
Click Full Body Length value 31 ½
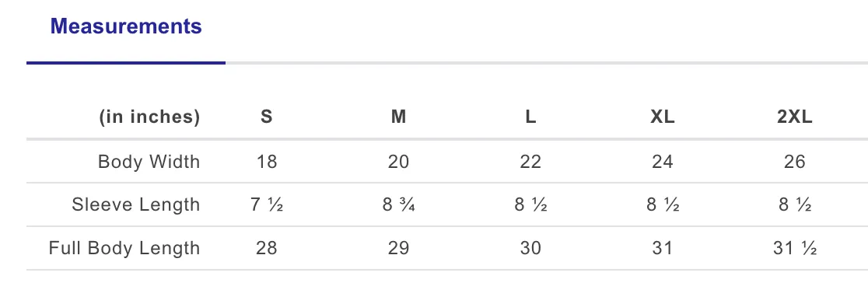point(794,248)
